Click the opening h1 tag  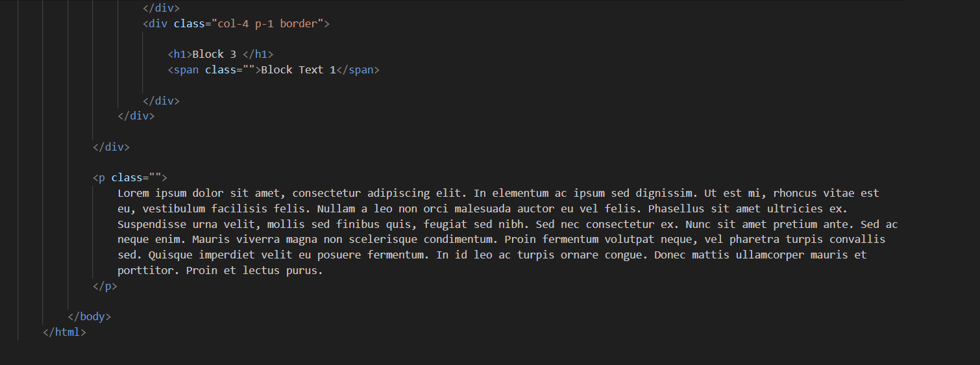[180, 54]
